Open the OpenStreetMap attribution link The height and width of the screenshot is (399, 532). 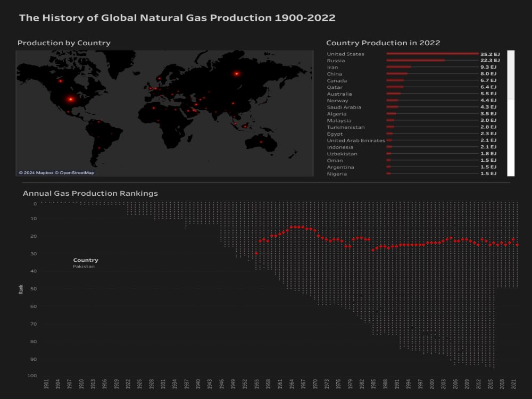click(x=74, y=173)
